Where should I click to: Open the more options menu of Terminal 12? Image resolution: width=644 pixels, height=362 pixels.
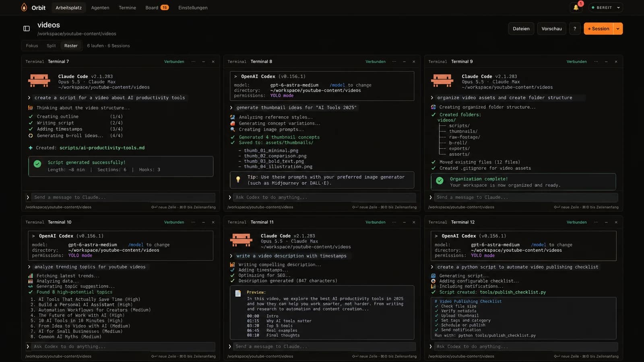point(596,222)
